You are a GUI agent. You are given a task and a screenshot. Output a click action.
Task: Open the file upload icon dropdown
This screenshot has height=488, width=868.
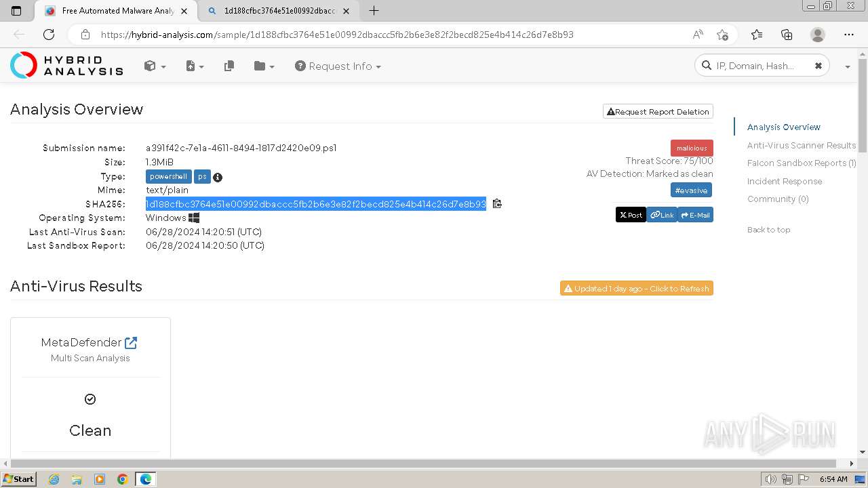tap(195, 66)
